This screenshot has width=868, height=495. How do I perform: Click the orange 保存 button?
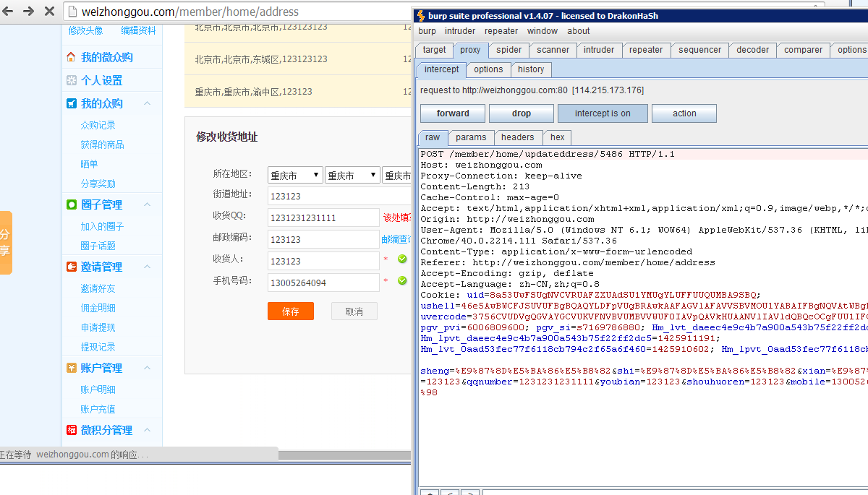click(x=291, y=311)
